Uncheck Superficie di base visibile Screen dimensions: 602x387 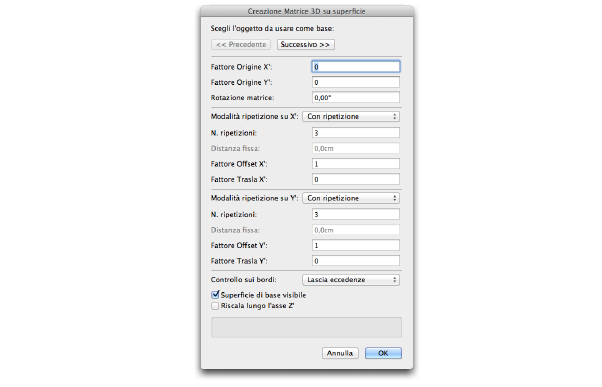[215, 295]
